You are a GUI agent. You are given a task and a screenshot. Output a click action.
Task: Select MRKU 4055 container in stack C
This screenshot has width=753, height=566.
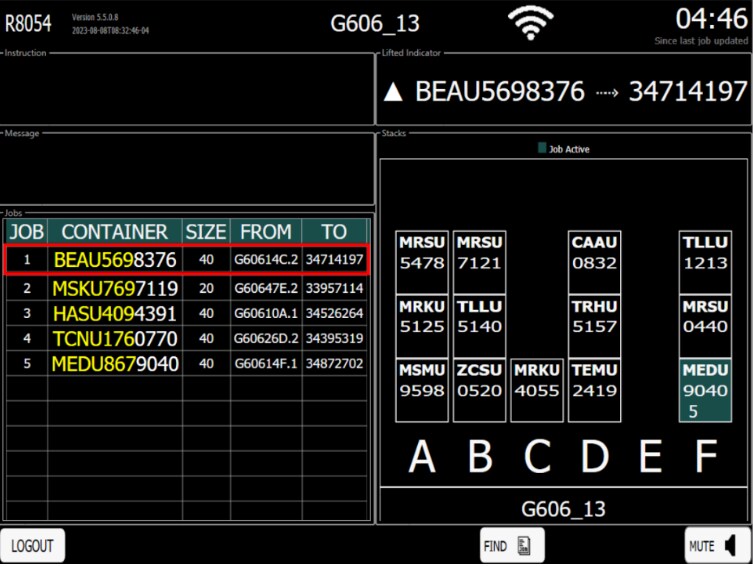[x=537, y=390]
